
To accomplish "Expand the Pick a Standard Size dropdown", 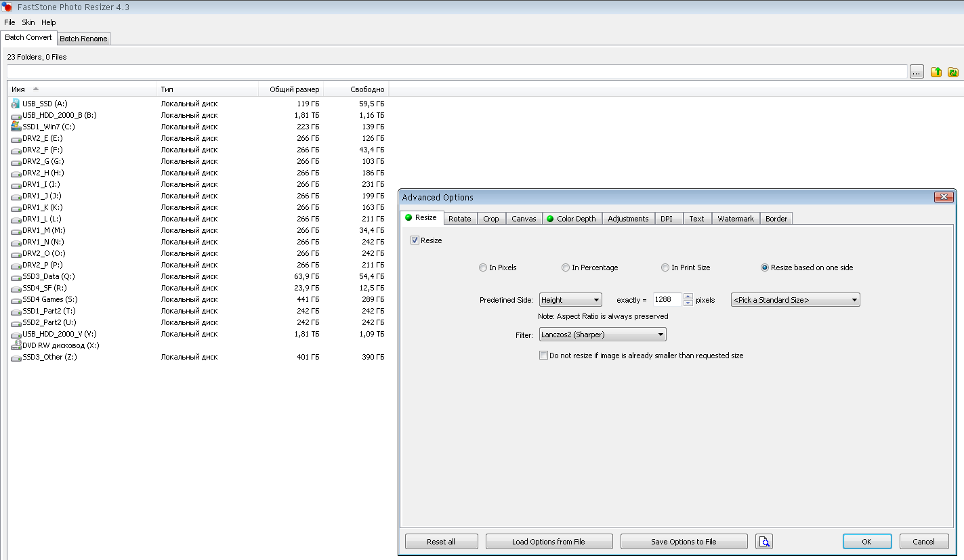I will pos(795,300).
